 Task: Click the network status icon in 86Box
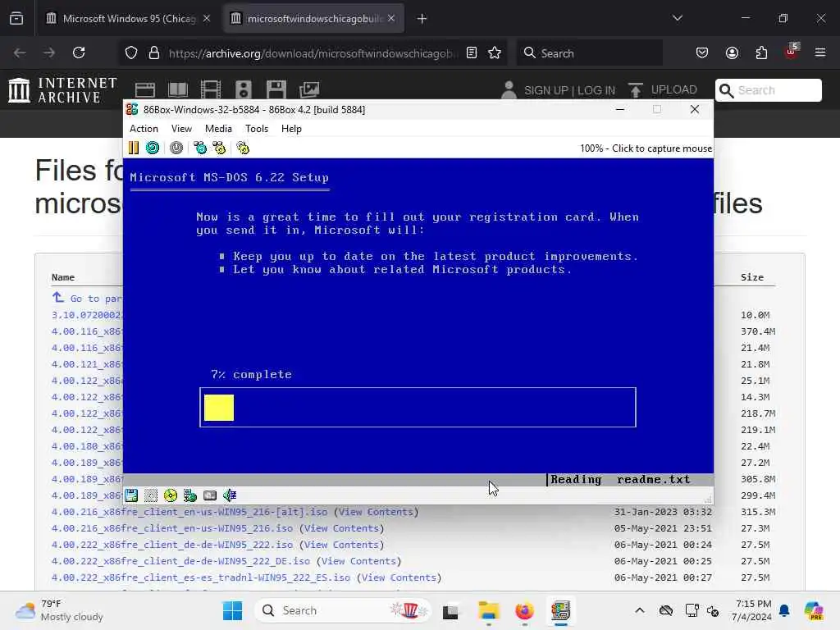[x=190, y=495]
